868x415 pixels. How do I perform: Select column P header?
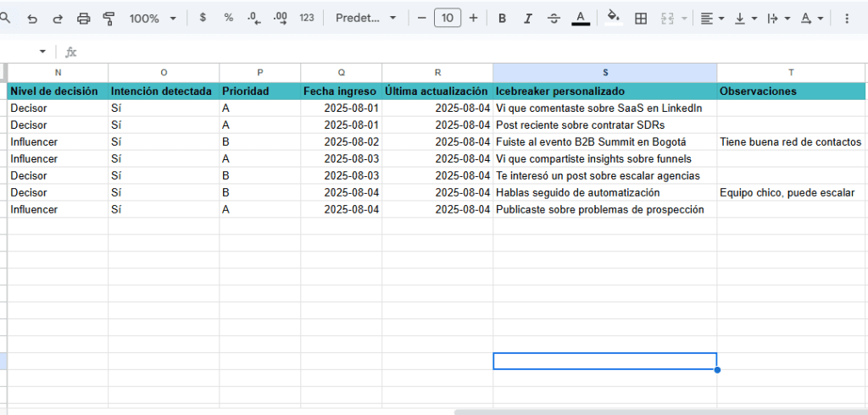pos(259,73)
